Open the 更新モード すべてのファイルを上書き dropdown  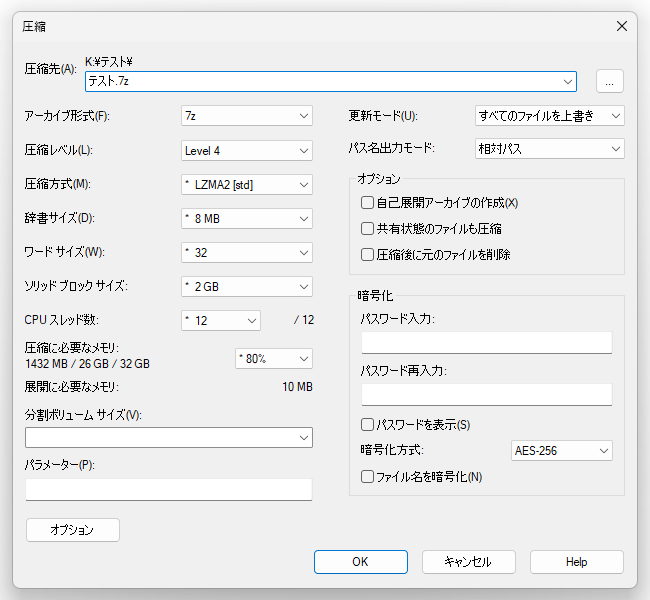(x=549, y=116)
